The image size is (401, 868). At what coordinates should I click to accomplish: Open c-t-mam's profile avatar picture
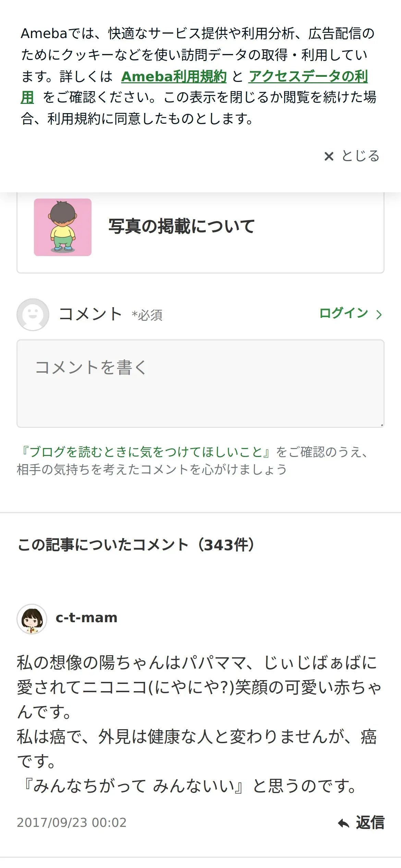click(32, 619)
